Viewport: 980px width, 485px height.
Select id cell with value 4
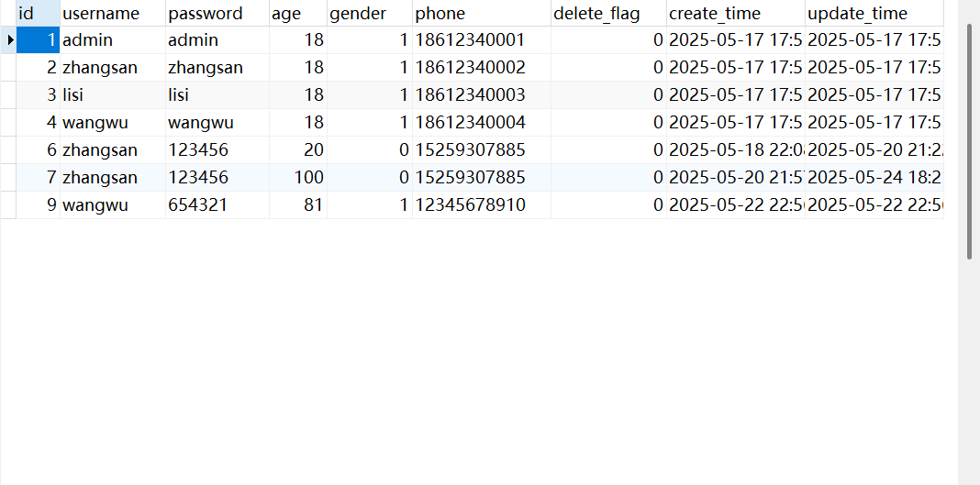[39, 122]
